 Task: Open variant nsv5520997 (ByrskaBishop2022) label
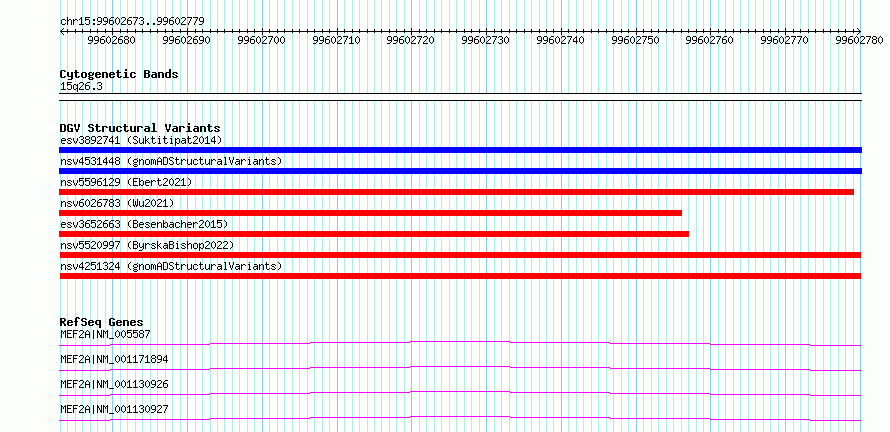point(146,245)
